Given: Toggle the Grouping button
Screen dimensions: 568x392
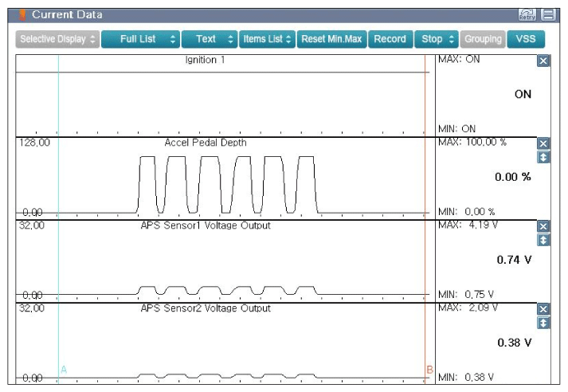Looking at the screenshot, I should [483, 39].
